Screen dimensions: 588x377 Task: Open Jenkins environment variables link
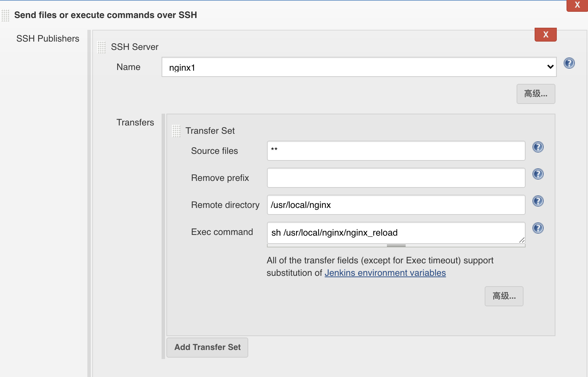point(385,273)
